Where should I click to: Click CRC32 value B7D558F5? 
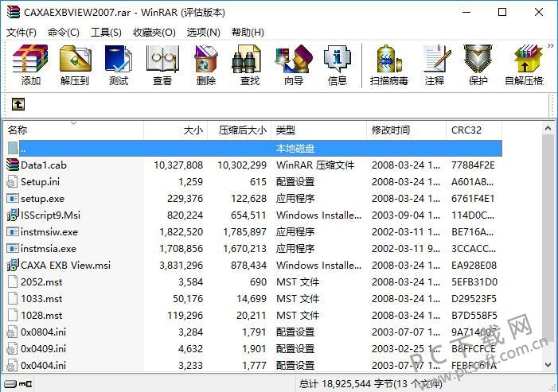coord(474,315)
